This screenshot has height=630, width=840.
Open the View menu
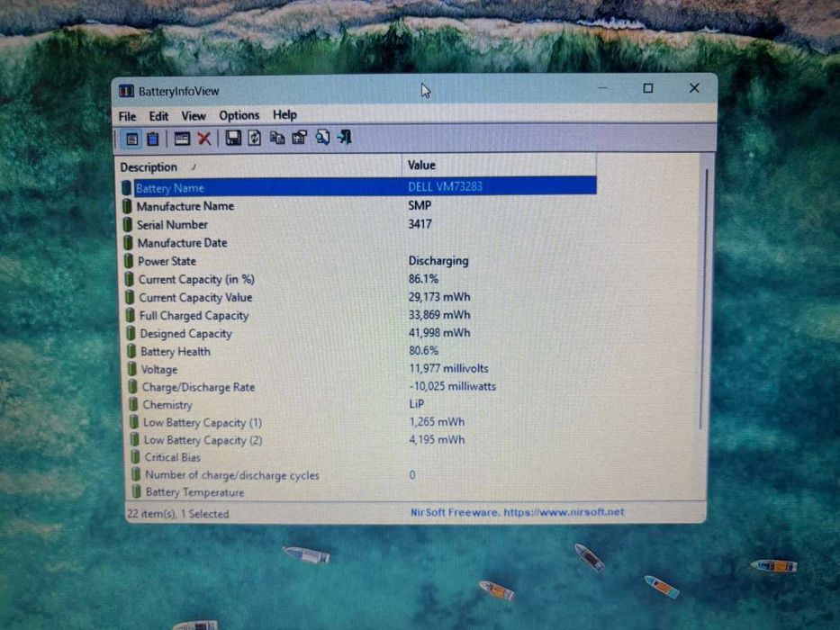click(x=194, y=116)
